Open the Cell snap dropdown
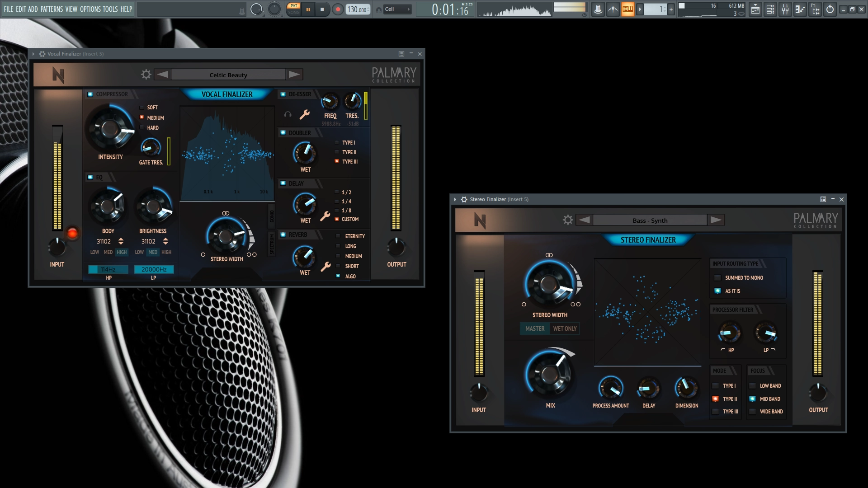868x488 pixels. [x=397, y=9]
